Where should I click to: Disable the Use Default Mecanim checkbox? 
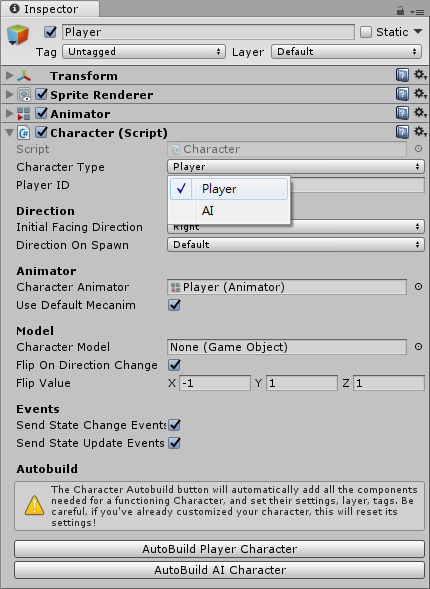point(174,305)
